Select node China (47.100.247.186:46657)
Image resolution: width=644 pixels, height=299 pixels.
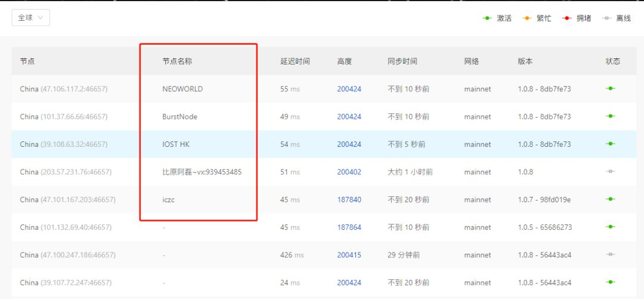pos(68,255)
